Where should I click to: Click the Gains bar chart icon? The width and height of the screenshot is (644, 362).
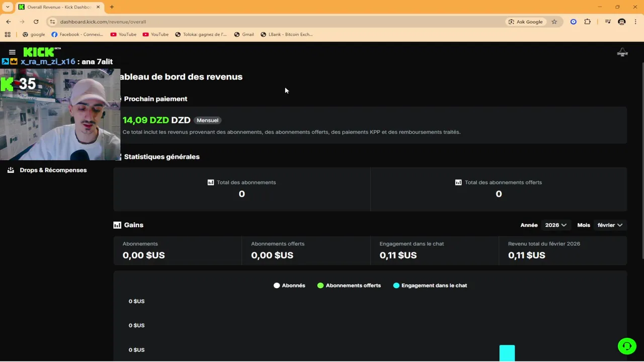pos(117,225)
